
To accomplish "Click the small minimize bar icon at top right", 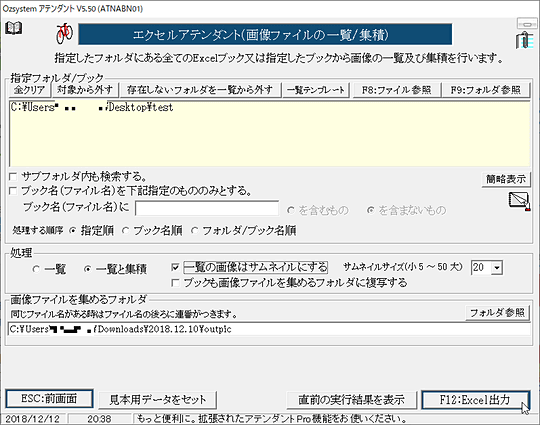I will tap(526, 23).
